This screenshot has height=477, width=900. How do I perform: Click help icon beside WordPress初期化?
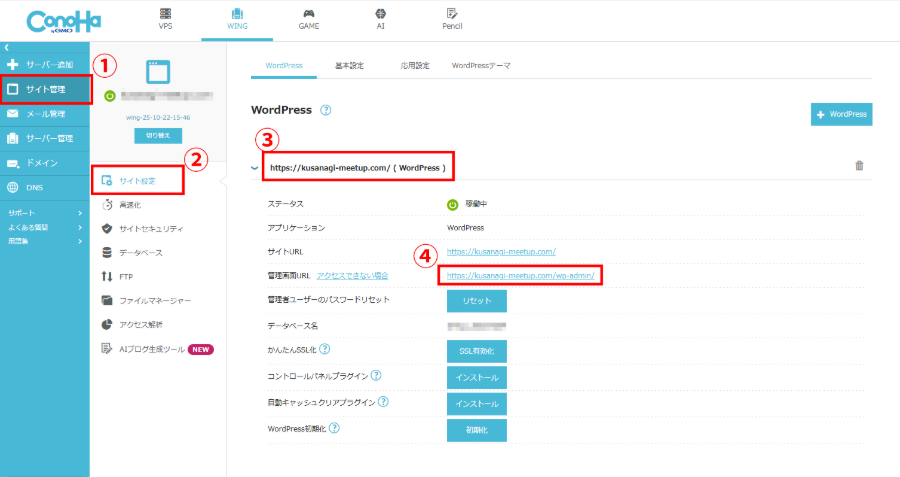click(334, 428)
